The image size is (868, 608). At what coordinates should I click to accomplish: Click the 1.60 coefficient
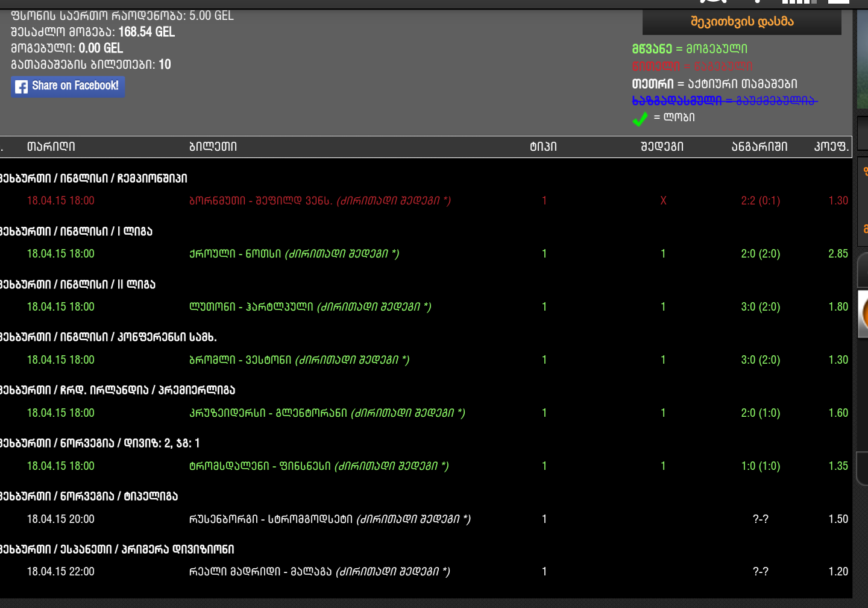(838, 413)
